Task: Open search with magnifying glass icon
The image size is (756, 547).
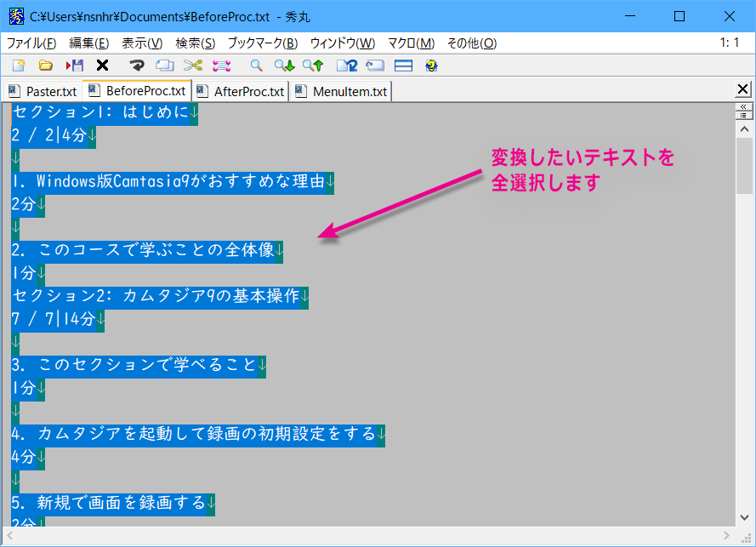Action: click(x=257, y=66)
